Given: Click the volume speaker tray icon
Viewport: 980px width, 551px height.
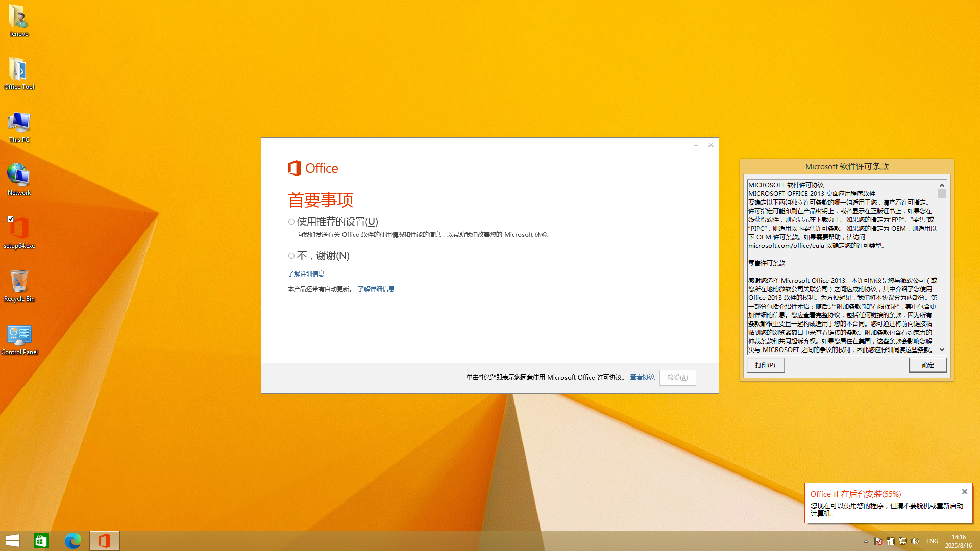Looking at the screenshot, I should tap(915, 541).
